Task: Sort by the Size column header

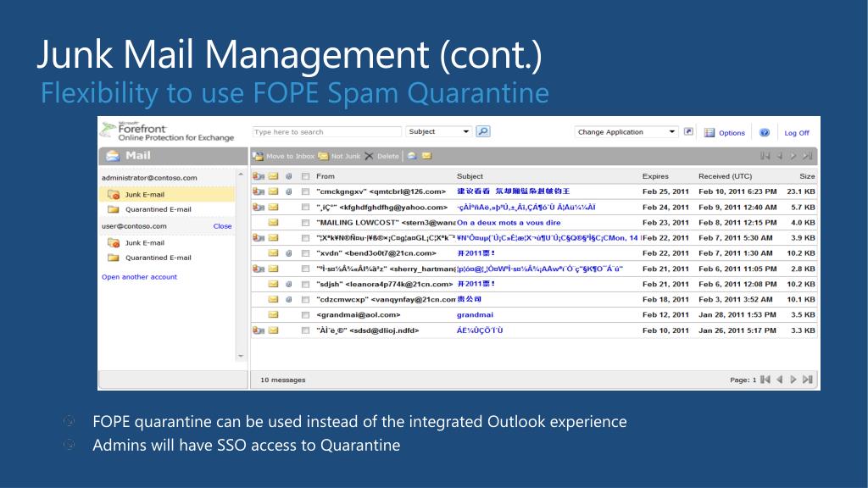Action: 807,176
